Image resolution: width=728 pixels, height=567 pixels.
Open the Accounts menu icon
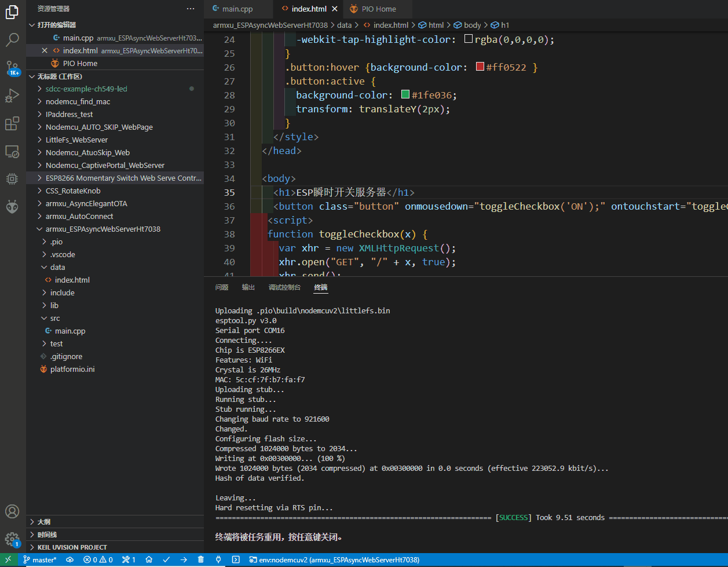[12, 512]
